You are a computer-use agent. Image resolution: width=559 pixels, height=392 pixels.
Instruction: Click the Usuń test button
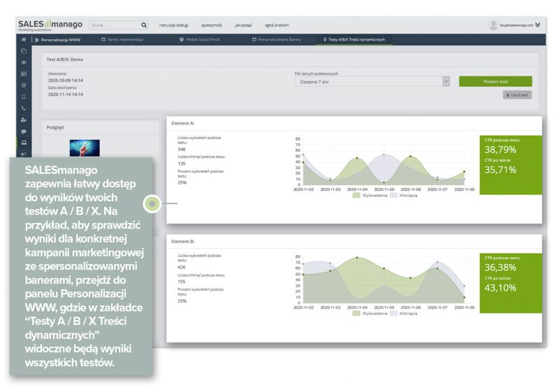517,95
